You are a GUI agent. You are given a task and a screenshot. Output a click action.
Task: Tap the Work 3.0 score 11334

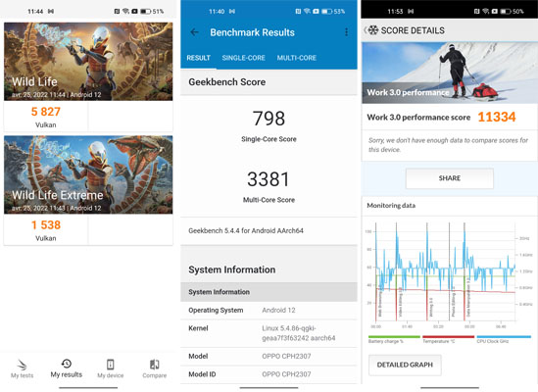coord(497,117)
